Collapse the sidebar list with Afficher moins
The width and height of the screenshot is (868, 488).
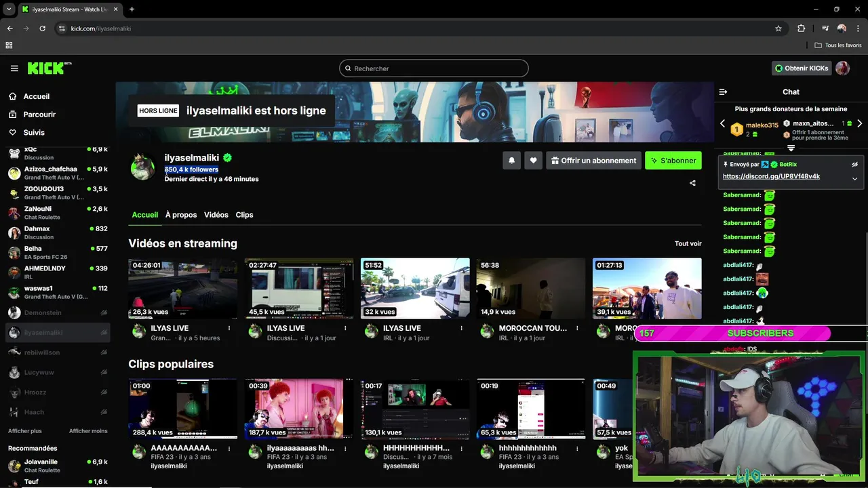tap(88, 431)
